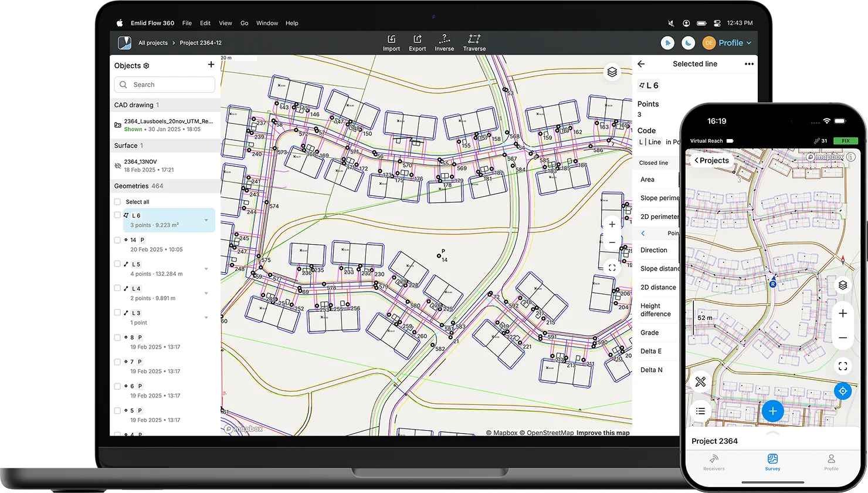This screenshot has width=868, height=493.
Task: Go to All projects breadcrumb
Action: (x=152, y=43)
